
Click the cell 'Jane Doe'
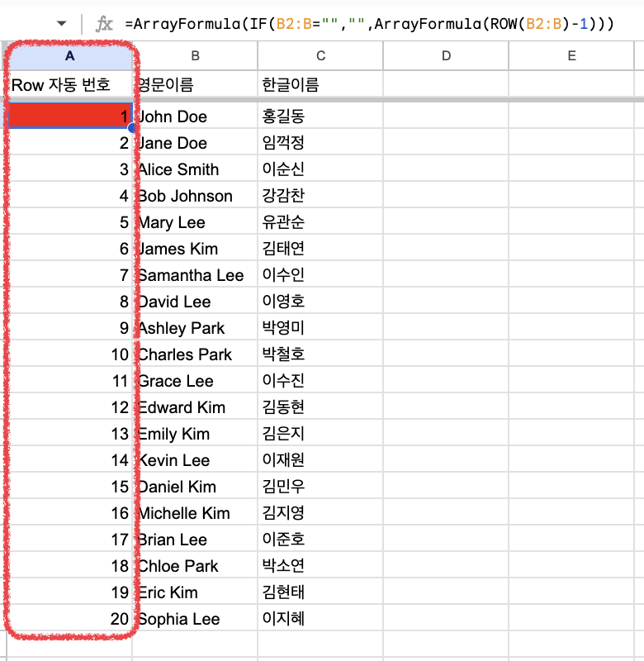click(195, 143)
